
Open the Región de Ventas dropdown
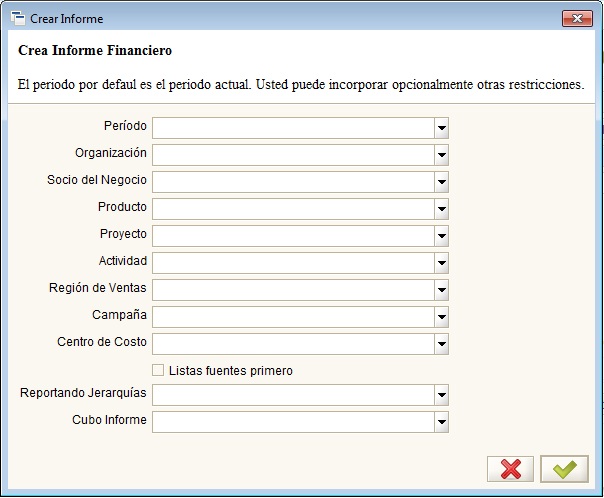coord(441,290)
